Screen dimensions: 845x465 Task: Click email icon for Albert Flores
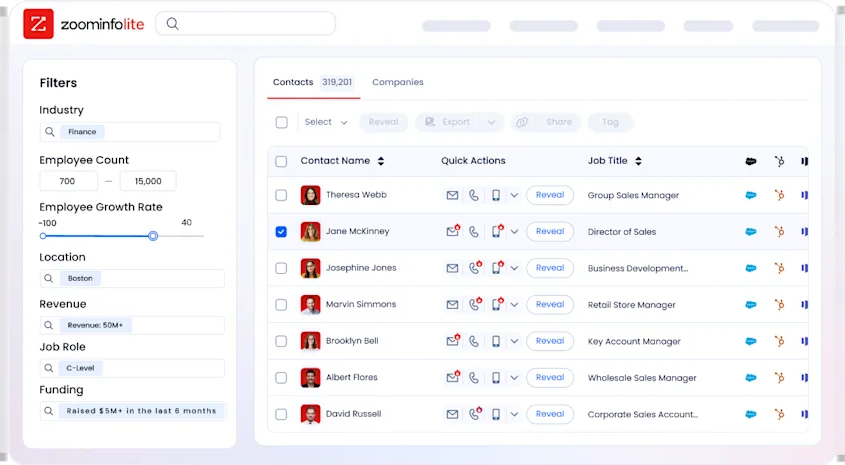[x=453, y=377]
